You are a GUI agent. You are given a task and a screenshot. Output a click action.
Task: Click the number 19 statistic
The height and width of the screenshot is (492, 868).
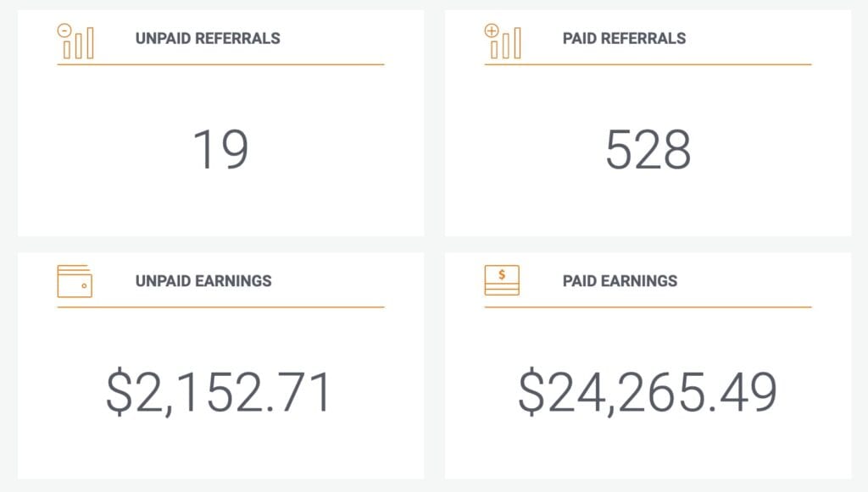220,149
